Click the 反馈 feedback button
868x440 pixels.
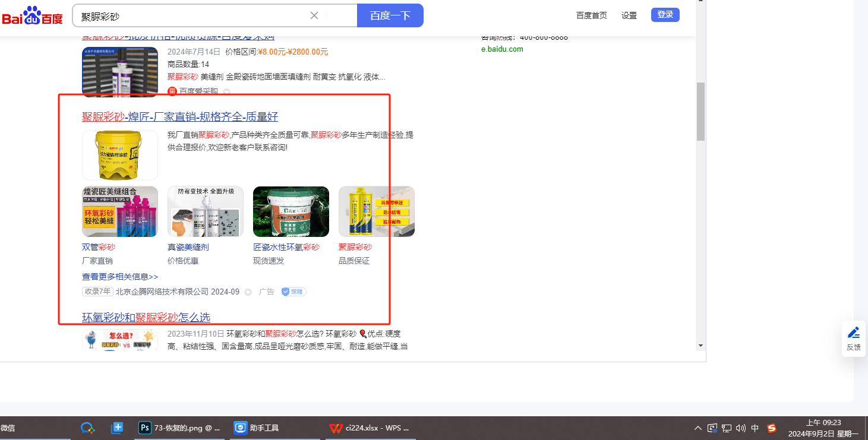tap(854, 338)
